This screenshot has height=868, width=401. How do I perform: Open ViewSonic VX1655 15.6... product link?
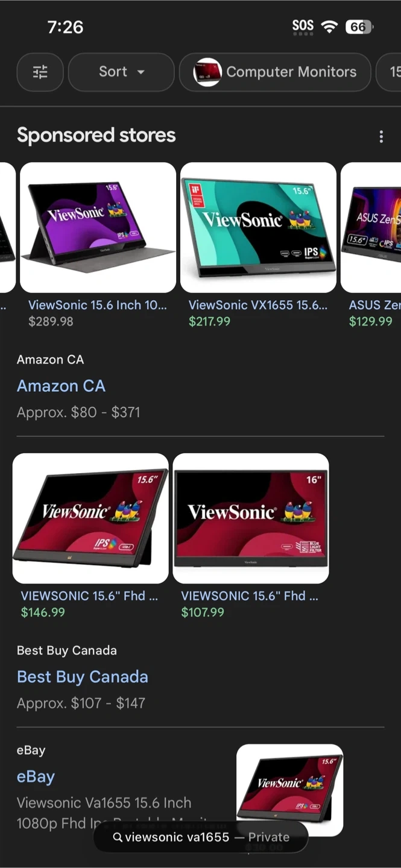[258, 305]
